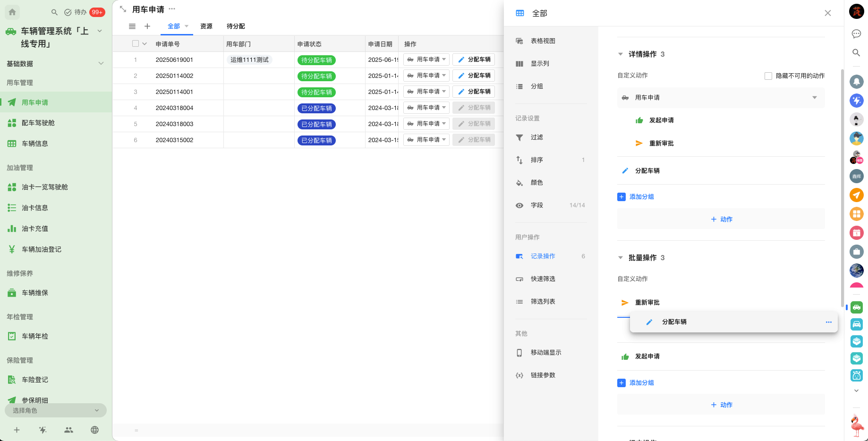
Task: Open the more dots on dragged 分配车辆 item
Action: tap(828, 322)
